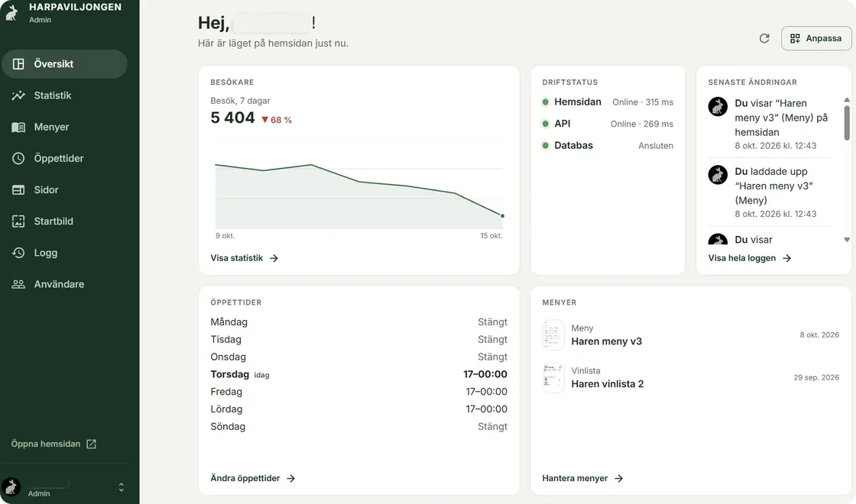Click the changes list scrollbar thumb

pos(847,123)
